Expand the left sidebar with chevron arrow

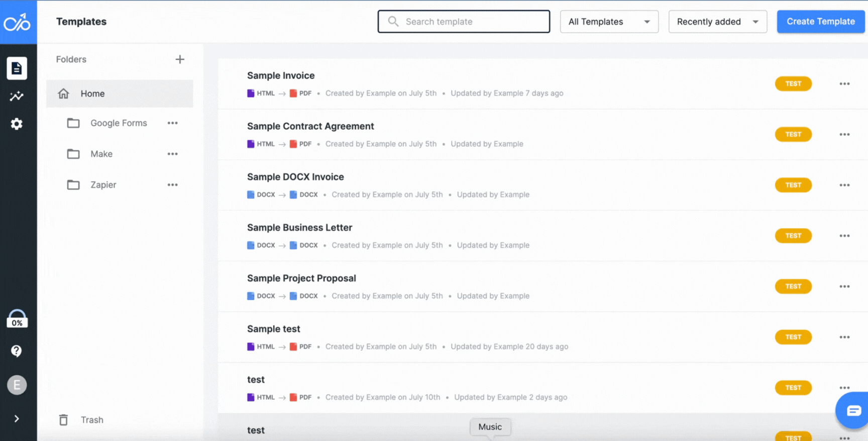pos(17,419)
